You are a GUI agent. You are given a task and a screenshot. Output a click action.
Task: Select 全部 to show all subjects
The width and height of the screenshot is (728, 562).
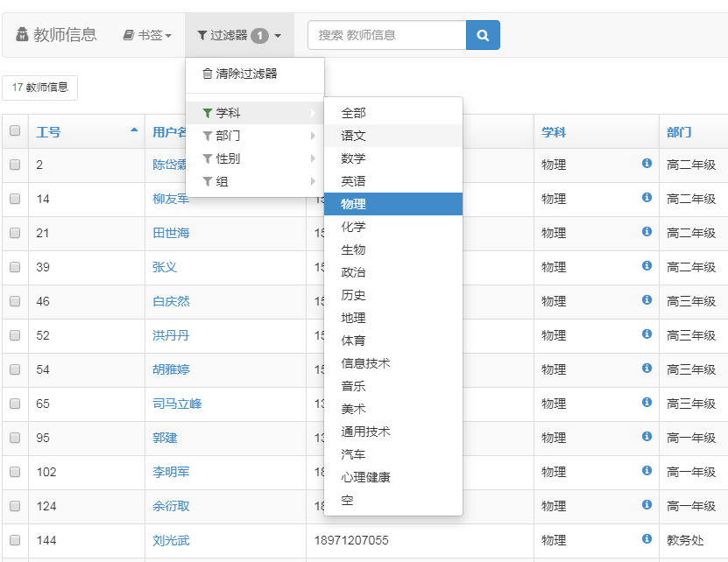click(x=354, y=113)
